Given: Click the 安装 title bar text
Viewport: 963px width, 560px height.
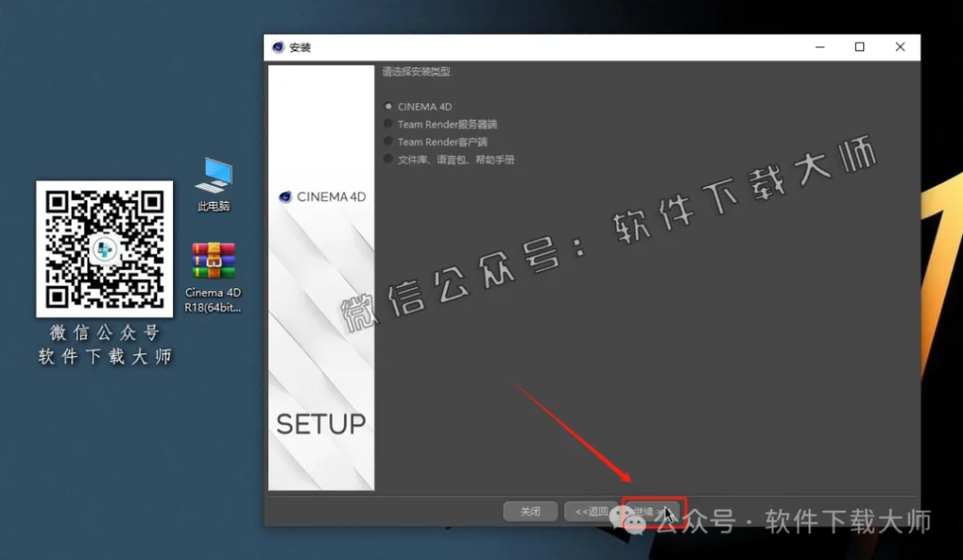Looking at the screenshot, I should 300,45.
